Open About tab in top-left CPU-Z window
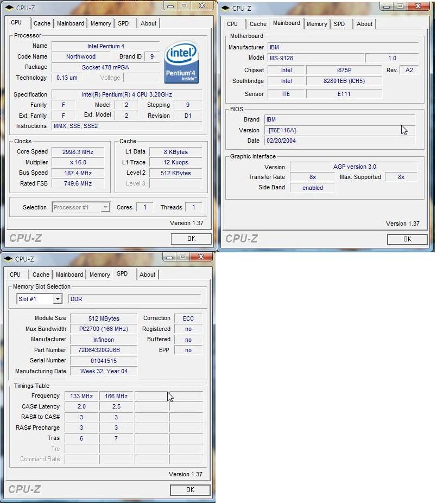437x504 pixels. click(x=148, y=23)
